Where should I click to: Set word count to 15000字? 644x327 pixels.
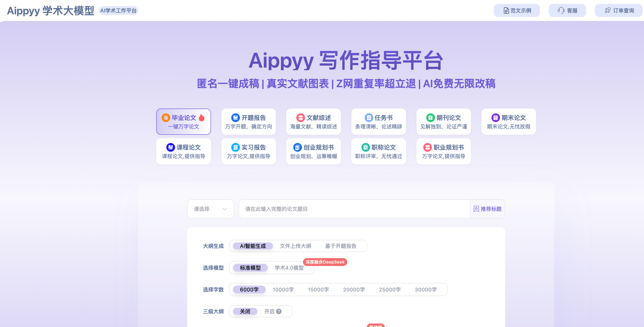[318, 290]
